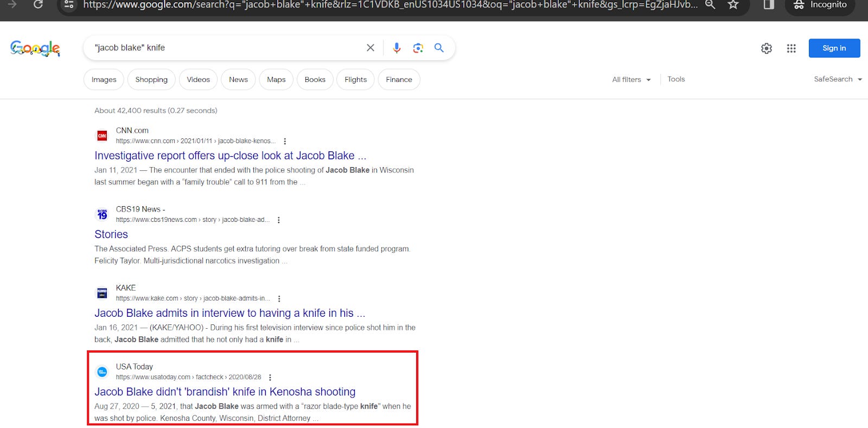This screenshot has height=428, width=868.
Task: Click the address bar URL
Action: (390, 5)
